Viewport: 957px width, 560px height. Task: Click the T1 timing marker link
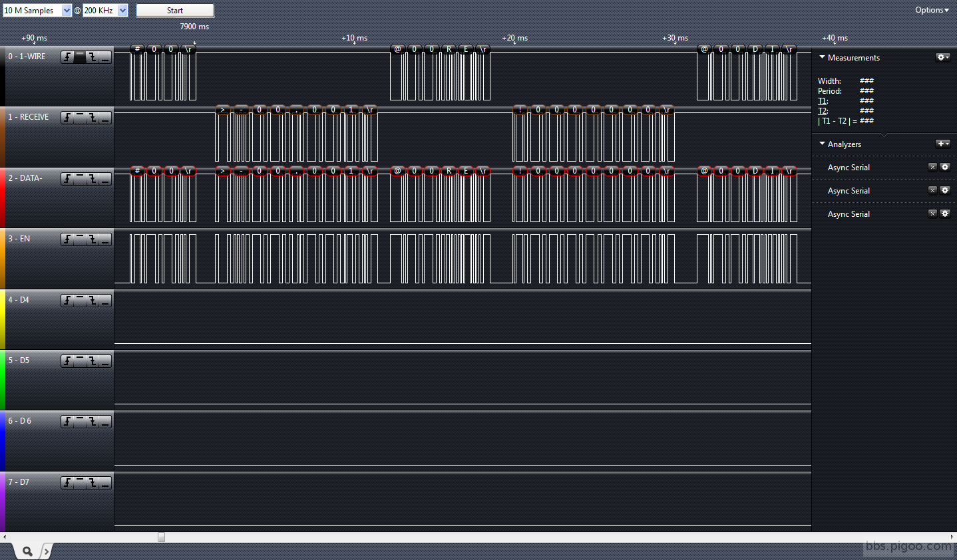[x=823, y=101]
